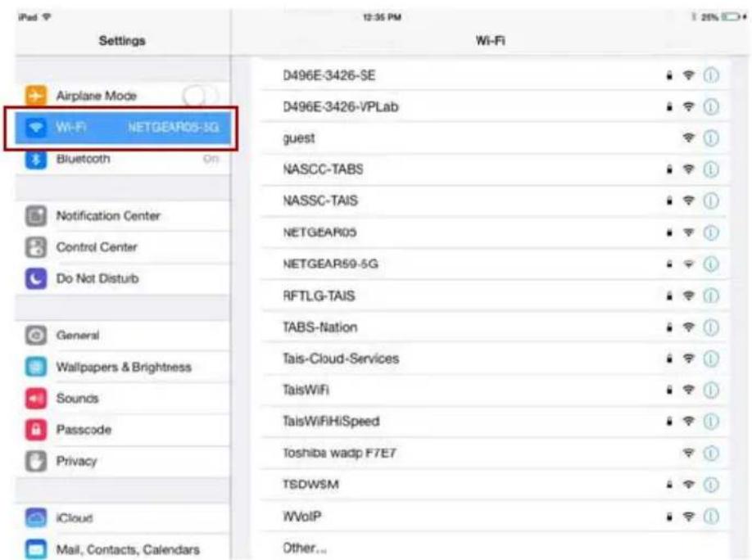The width and height of the screenshot is (752, 560).
Task: Open info for D496E-3426-VPLab network
Action: pos(711,106)
